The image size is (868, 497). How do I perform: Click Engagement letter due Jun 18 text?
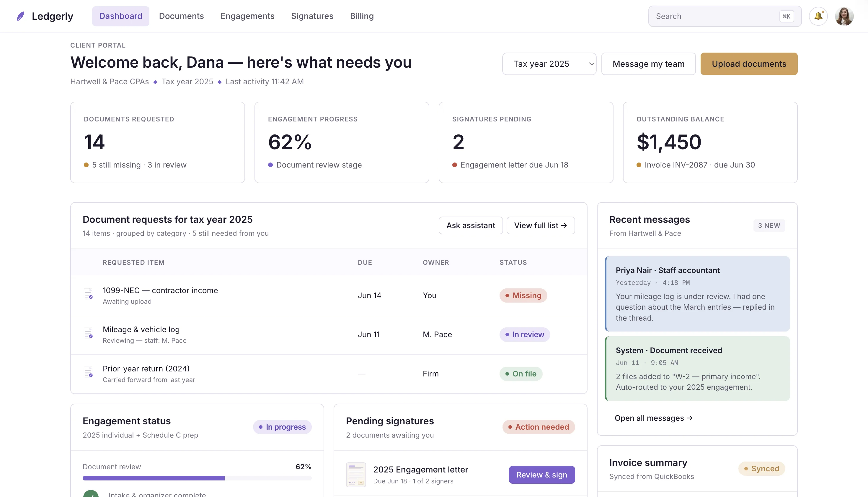(x=514, y=165)
